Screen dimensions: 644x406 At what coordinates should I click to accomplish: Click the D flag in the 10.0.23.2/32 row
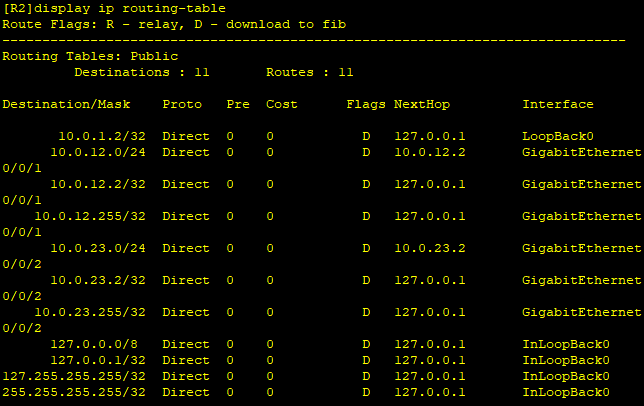click(x=366, y=280)
